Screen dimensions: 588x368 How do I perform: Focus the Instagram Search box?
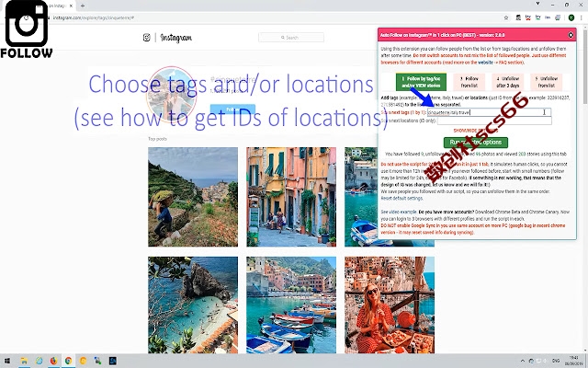coord(291,38)
